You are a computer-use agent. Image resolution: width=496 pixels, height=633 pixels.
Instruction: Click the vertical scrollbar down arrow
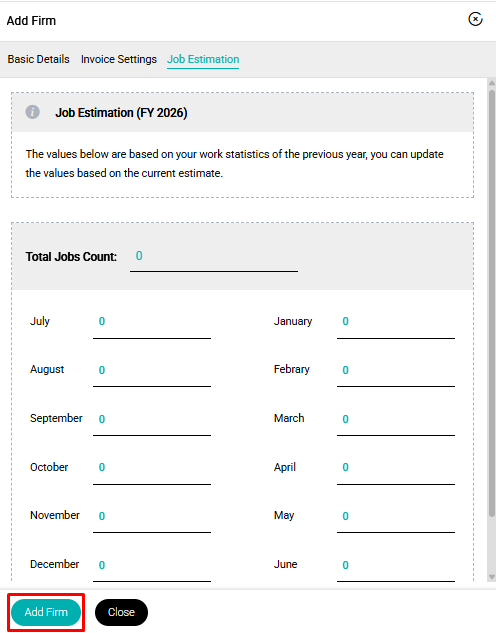(x=492, y=577)
